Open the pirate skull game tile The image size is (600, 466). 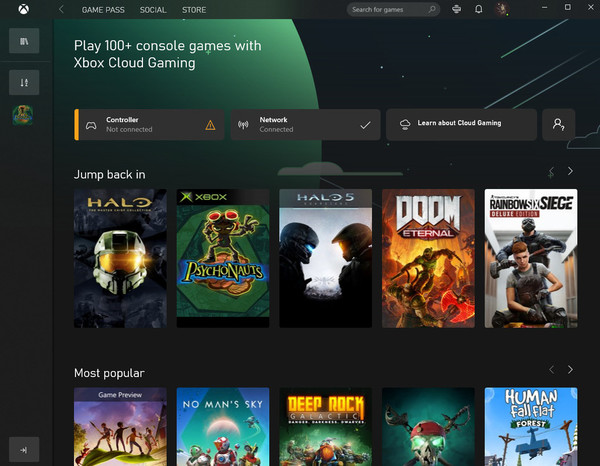(x=428, y=427)
